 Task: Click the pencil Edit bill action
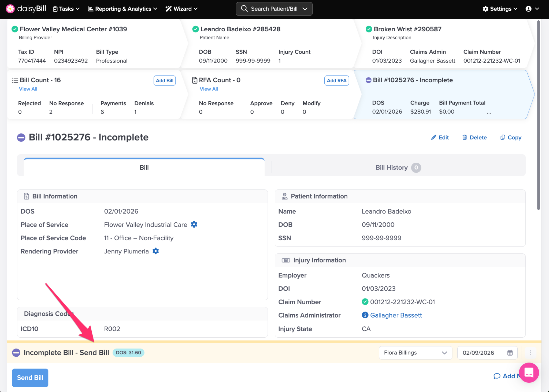pyautogui.click(x=440, y=137)
